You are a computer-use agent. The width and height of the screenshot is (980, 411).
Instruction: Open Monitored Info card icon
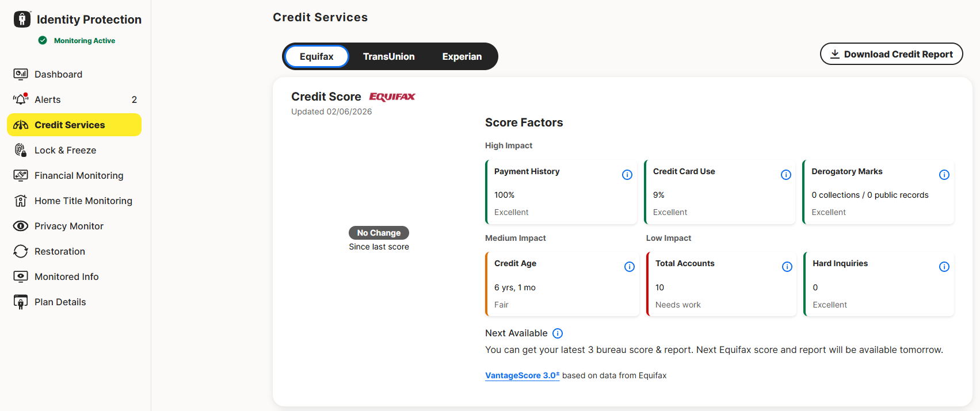tap(20, 276)
